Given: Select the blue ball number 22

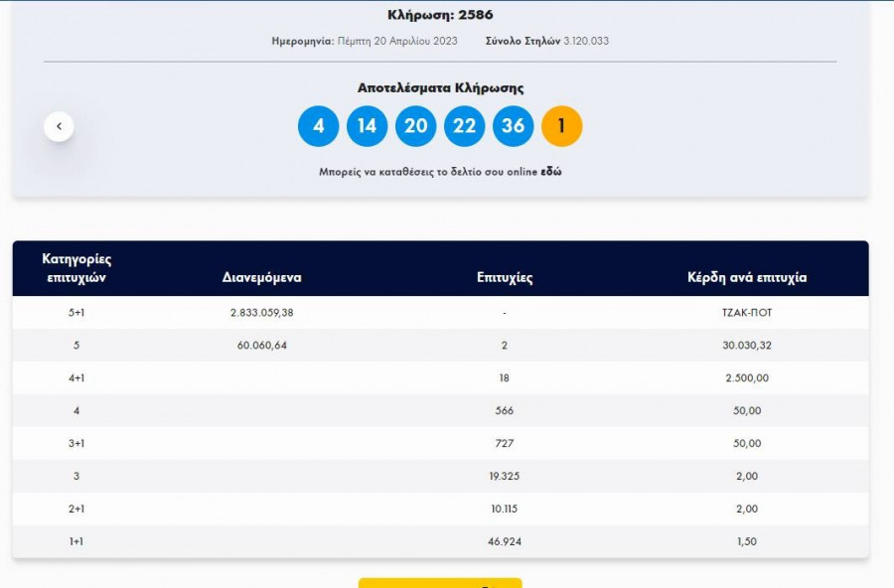Looking at the screenshot, I should [x=465, y=126].
